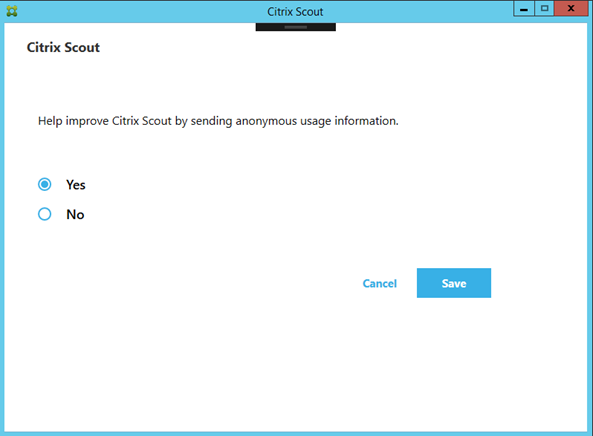Click the anonymous usage information description text

[218, 121]
